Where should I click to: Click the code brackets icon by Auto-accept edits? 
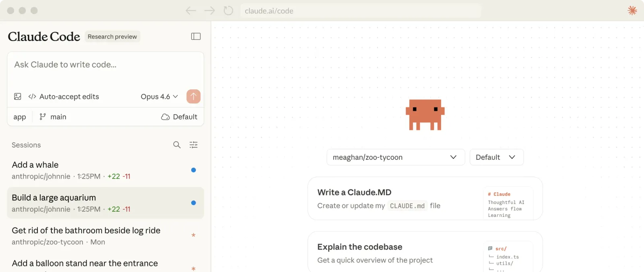pos(32,97)
